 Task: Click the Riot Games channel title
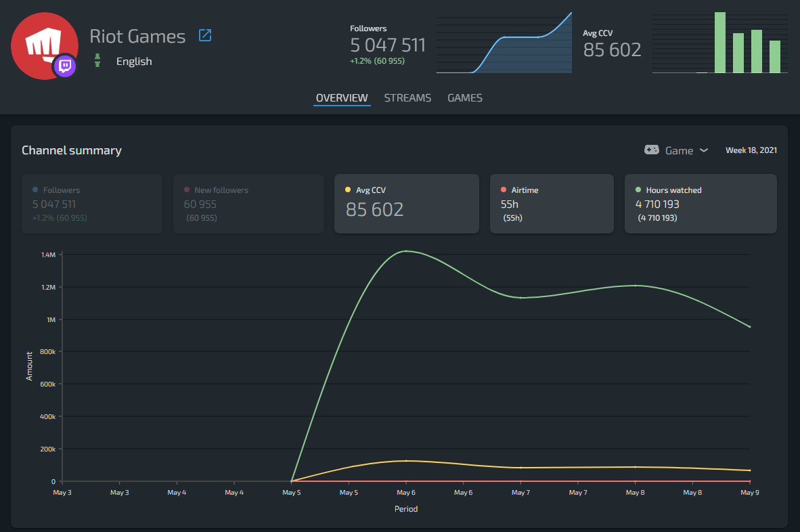pyautogui.click(x=138, y=37)
